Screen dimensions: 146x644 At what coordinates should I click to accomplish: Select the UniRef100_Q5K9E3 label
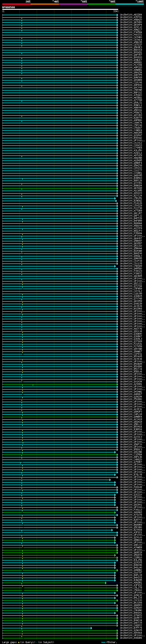pyautogui.click(x=131, y=47)
